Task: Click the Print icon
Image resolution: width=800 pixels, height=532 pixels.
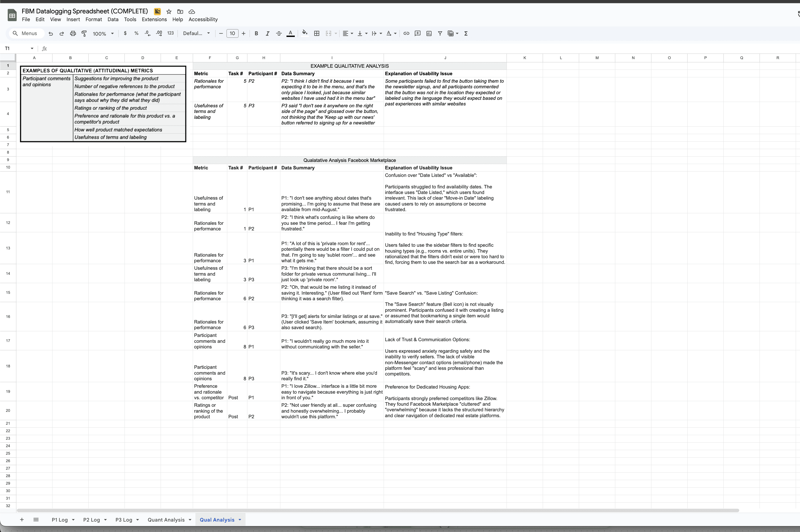Action: click(73, 34)
